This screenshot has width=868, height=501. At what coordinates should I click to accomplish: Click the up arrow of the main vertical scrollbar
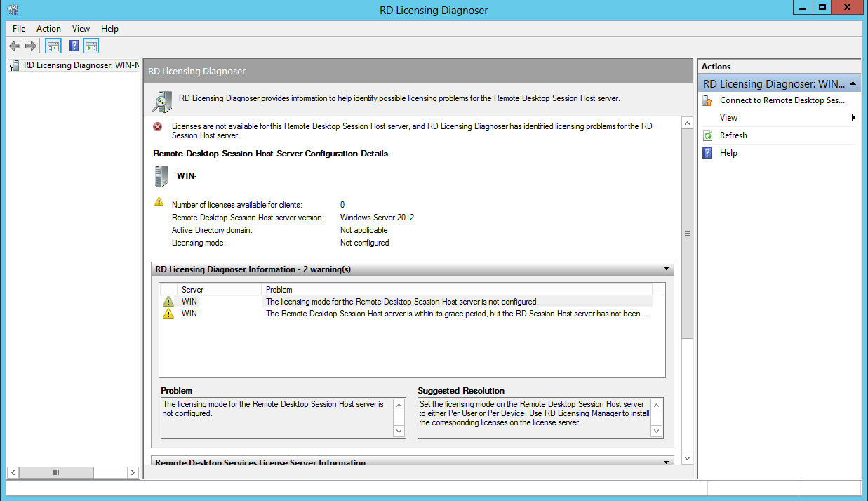tap(687, 124)
